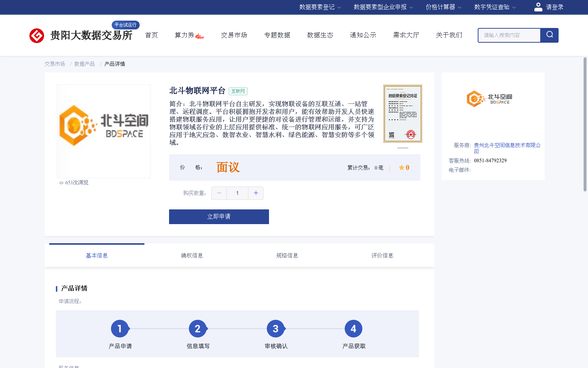
Task: Click 交易市场 breadcrumb link
Action: coord(55,64)
